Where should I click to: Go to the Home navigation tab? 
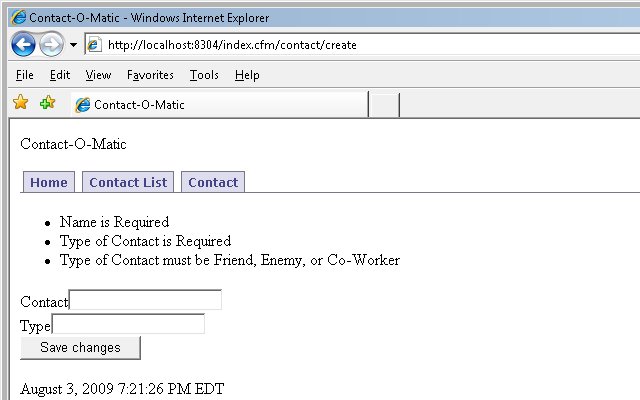(x=49, y=182)
